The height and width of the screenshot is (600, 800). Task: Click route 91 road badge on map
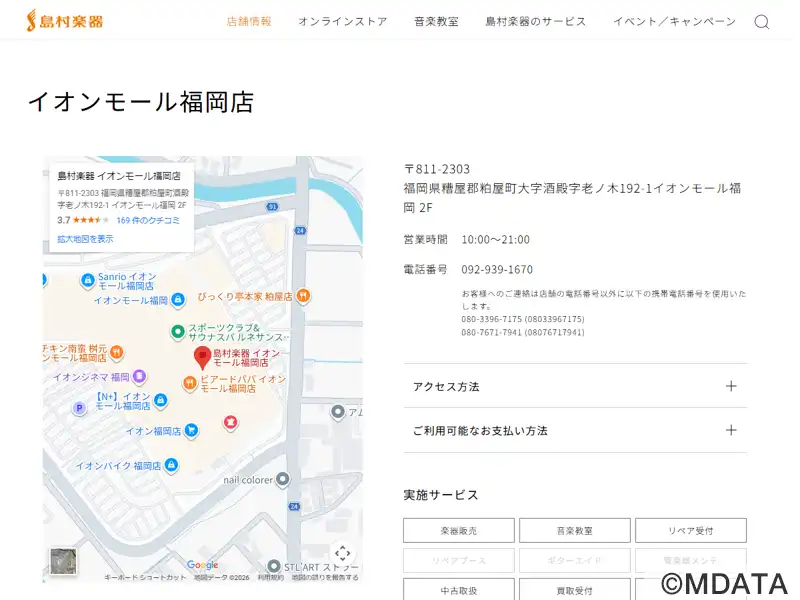[x=273, y=207]
